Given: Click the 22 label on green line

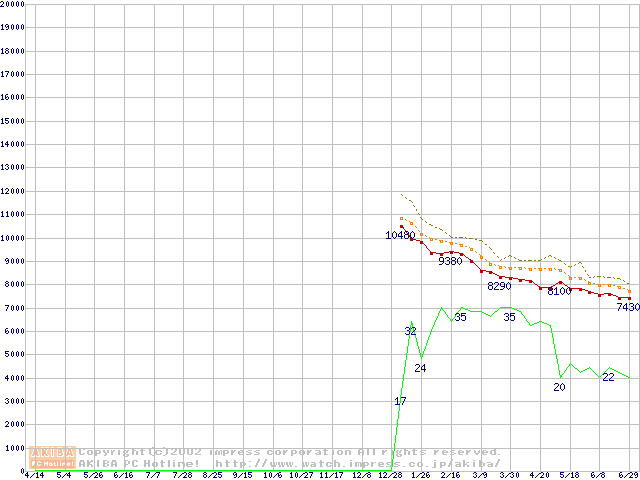Looking at the screenshot, I should click(608, 377).
